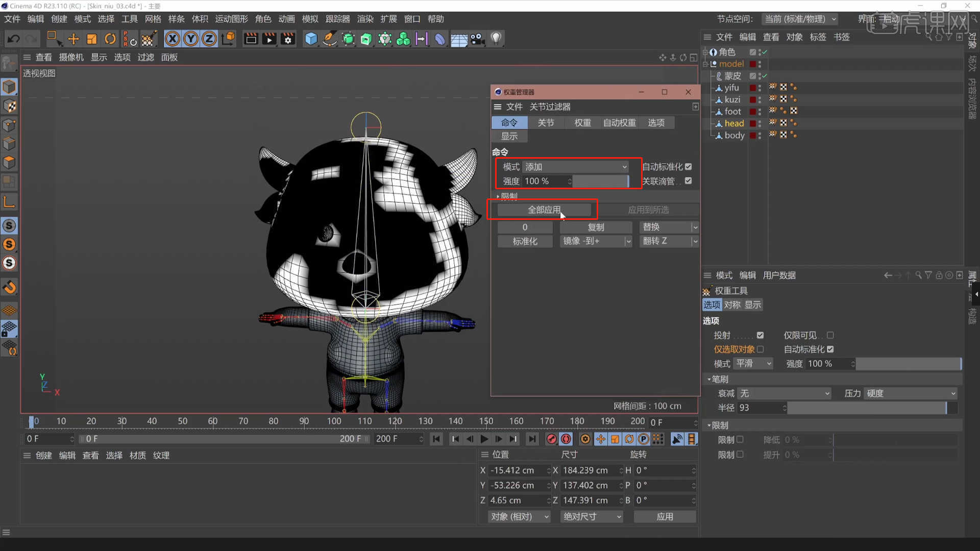Undo the last action
Screen dimensions: 980x551
(13, 38)
